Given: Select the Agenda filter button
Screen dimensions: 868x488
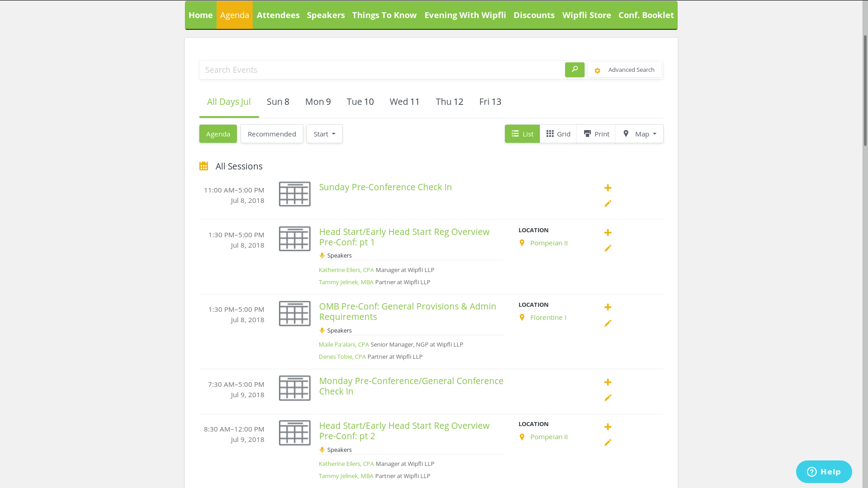Looking at the screenshot, I should [x=218, y=134].
